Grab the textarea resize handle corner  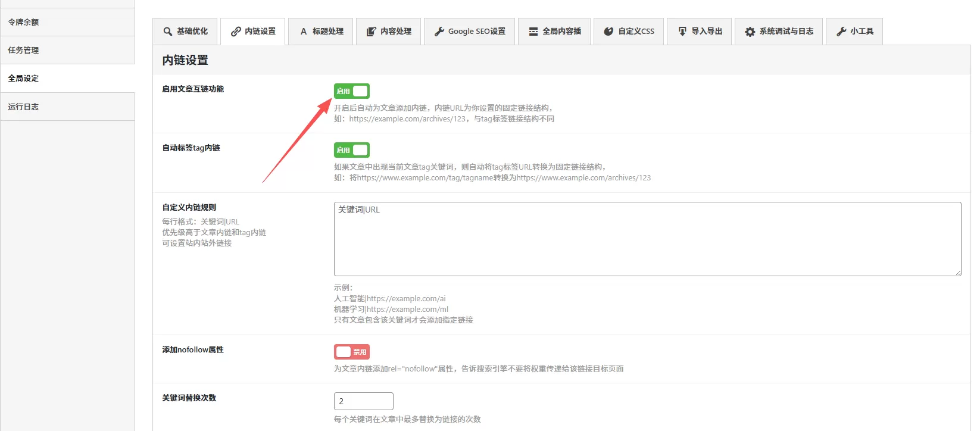pyautogui.click(x=958, y=273)
